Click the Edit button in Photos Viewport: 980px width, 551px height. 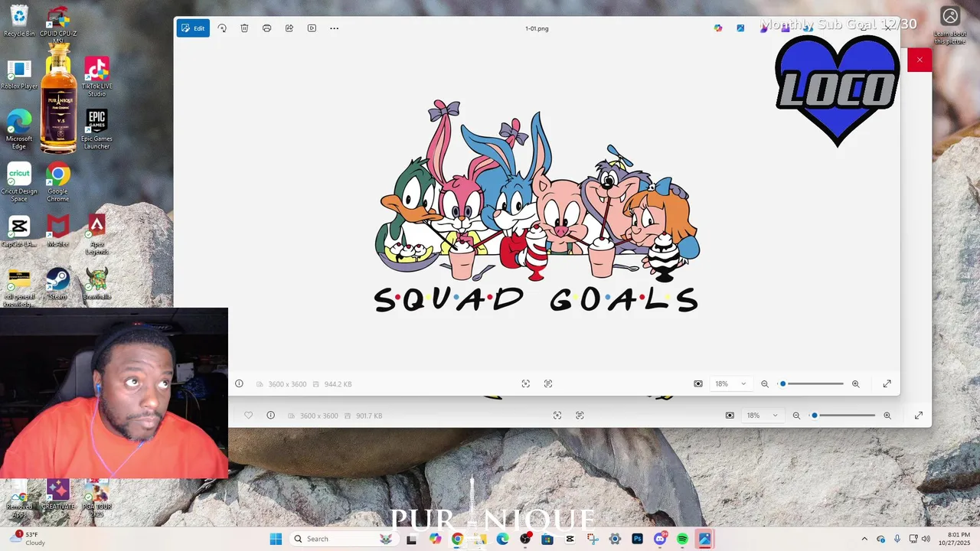coord(193,28)
